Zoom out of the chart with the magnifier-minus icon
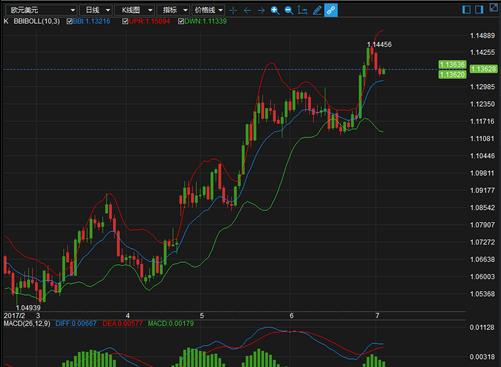The width and height of the screenshot is (501, 367). (x=289, y=11)
